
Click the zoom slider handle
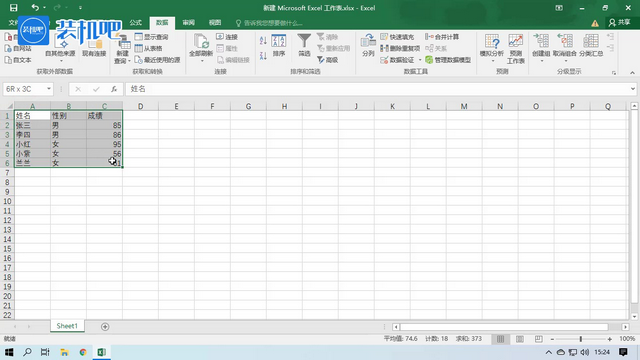tap(581, 339)
